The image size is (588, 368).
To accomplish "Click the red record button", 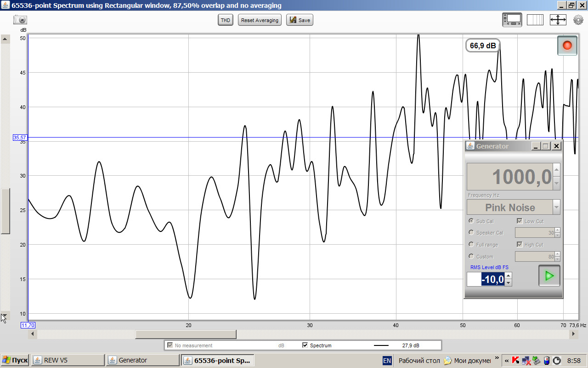I will coord(567,46).
